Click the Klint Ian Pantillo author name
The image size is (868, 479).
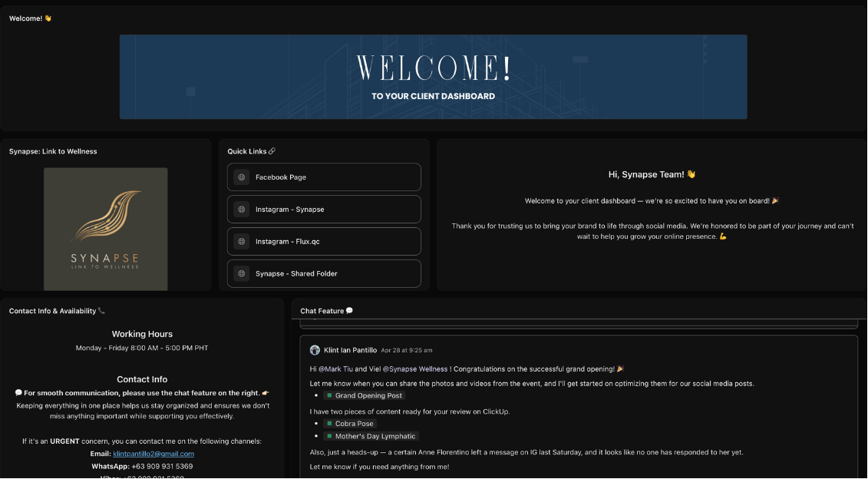[351, 350]
